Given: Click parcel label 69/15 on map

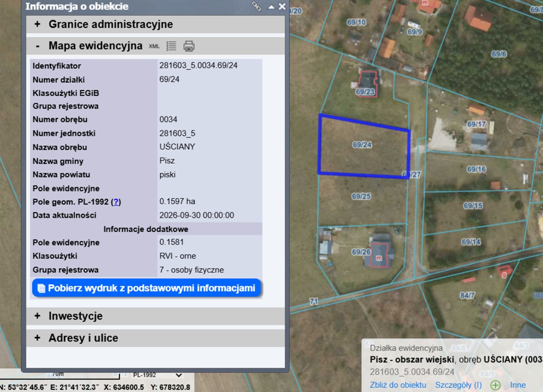Looking at the screenshot, I should 473,206.
